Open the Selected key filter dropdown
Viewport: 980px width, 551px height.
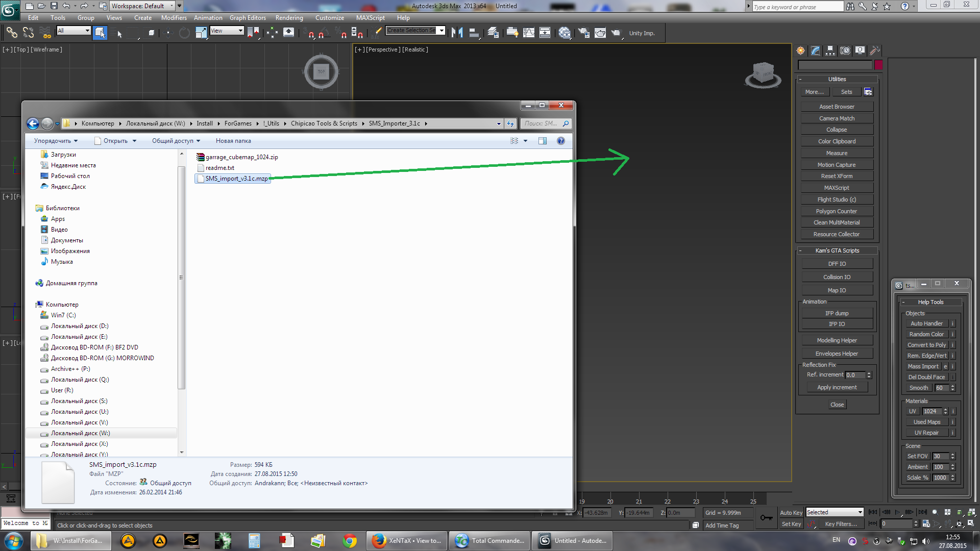[860, 512]
